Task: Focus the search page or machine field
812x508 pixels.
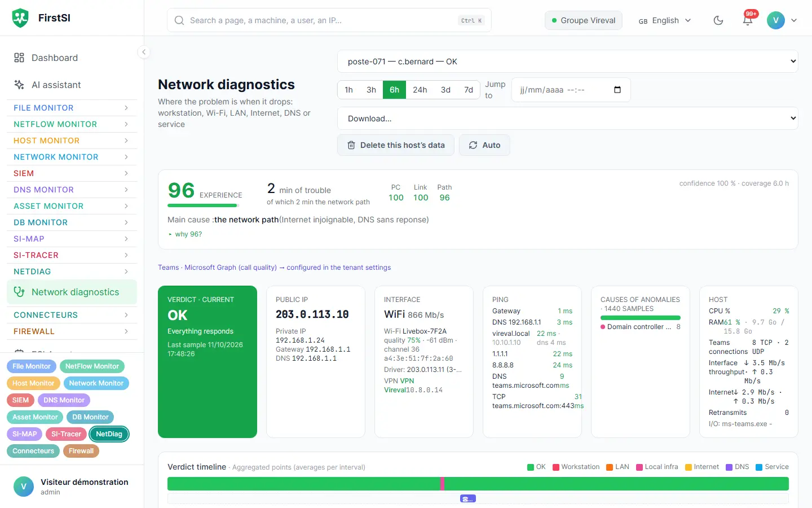Action: (329, 20)
